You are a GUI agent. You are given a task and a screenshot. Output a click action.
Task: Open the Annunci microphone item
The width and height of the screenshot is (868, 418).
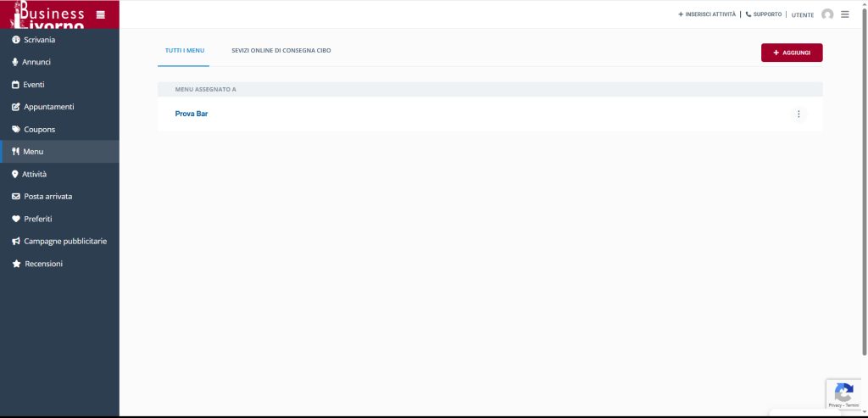pyautogui.click(x=36, y=62)
